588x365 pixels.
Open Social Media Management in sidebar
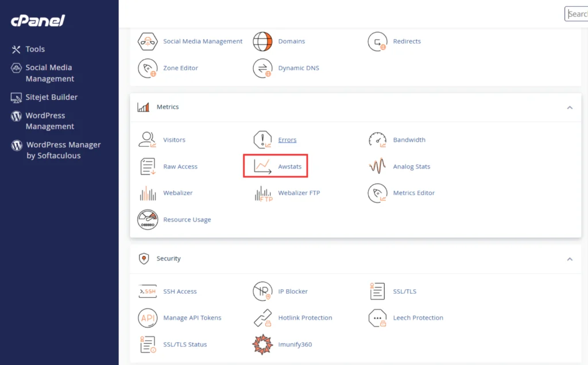pyautogui.click(x=49, y=73)
